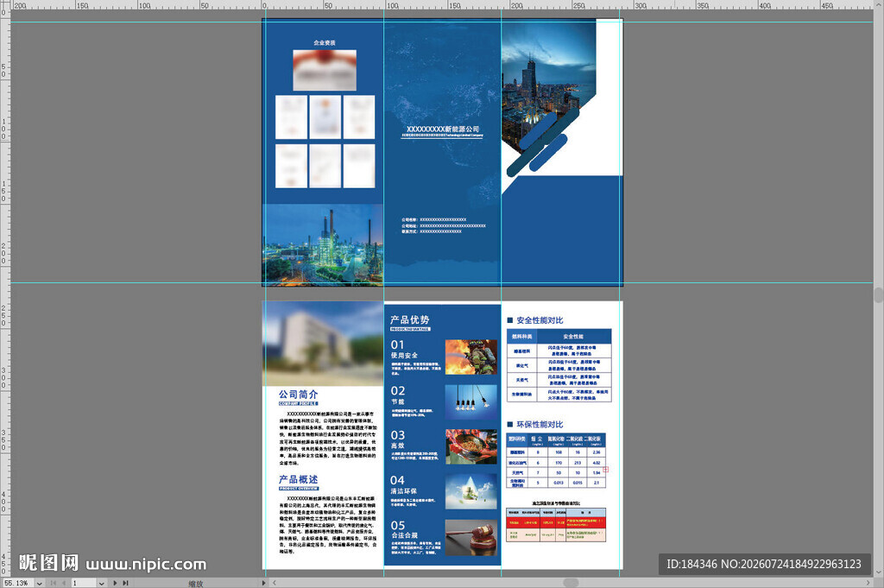The image size is (884, 588).
Task: Open the page number dropdown arrow
Action: coord(102,584)
